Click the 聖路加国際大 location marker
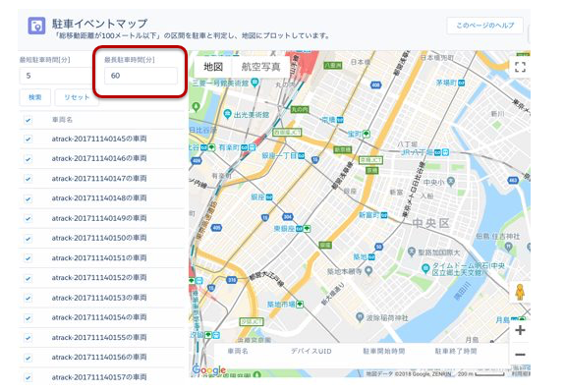The height and width of the screenshot is (392, 565). pyautogui.click(x=412, y=252)
